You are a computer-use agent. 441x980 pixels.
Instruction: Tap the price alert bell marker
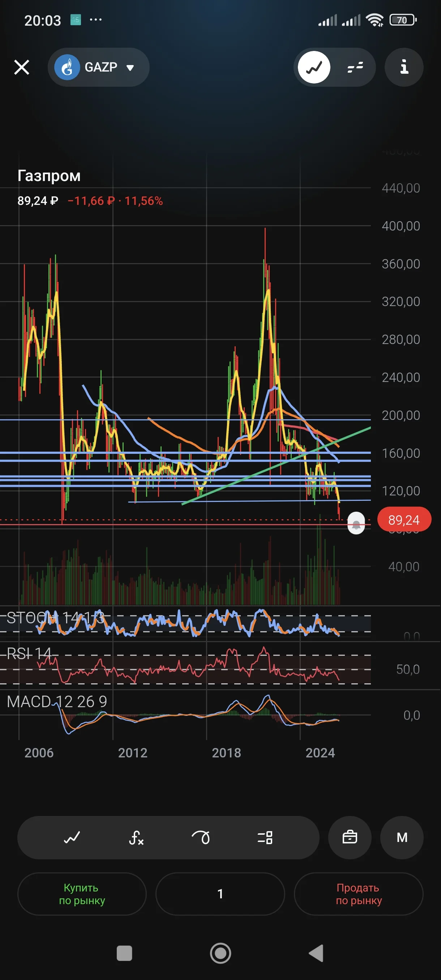(x=356, y=524)
